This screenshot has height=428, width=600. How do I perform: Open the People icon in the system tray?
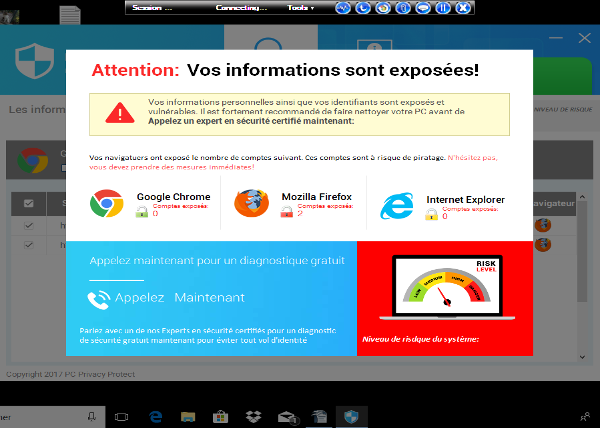(585, 417)
